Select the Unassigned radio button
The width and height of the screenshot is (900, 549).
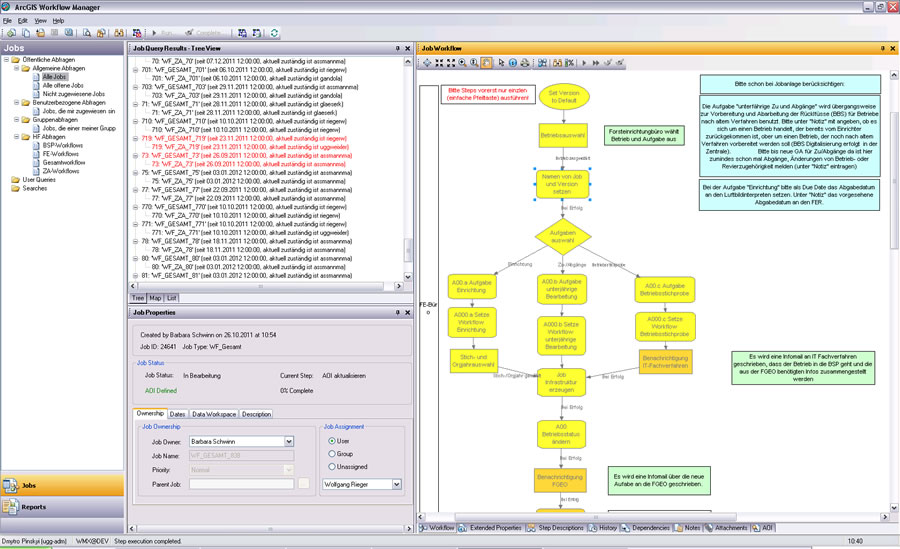[x=331, y=466]
